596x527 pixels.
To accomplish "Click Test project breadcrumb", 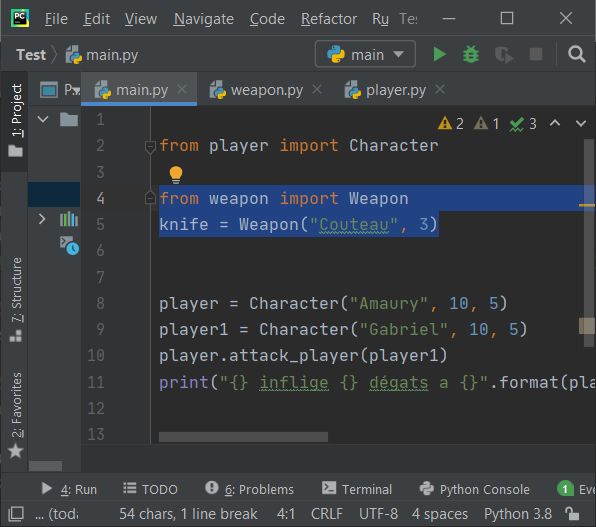I will [31, 55].
